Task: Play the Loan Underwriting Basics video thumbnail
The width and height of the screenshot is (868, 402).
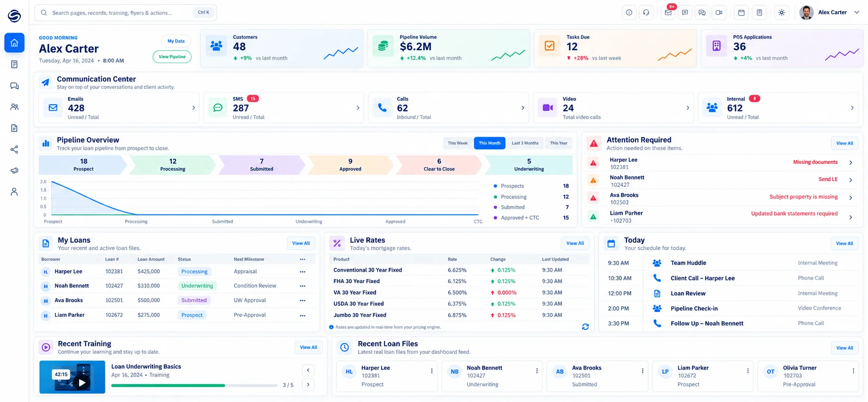Action: (72, 377)
